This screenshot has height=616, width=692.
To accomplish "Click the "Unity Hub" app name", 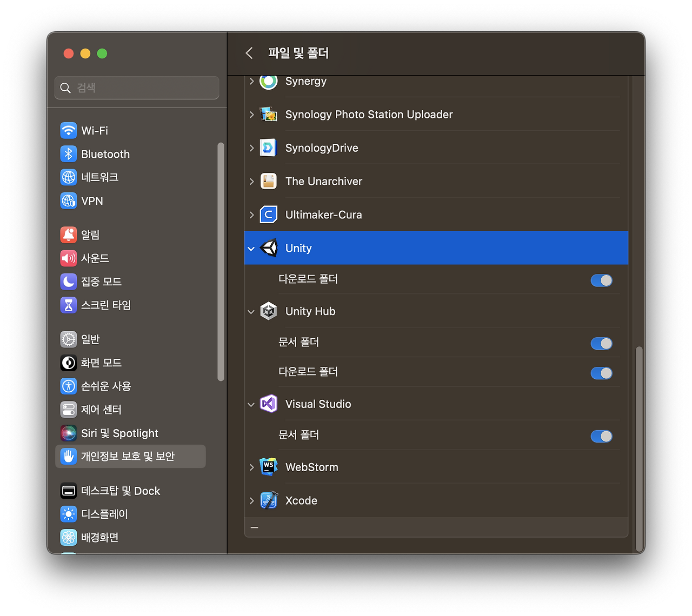I will click(310, 311).
